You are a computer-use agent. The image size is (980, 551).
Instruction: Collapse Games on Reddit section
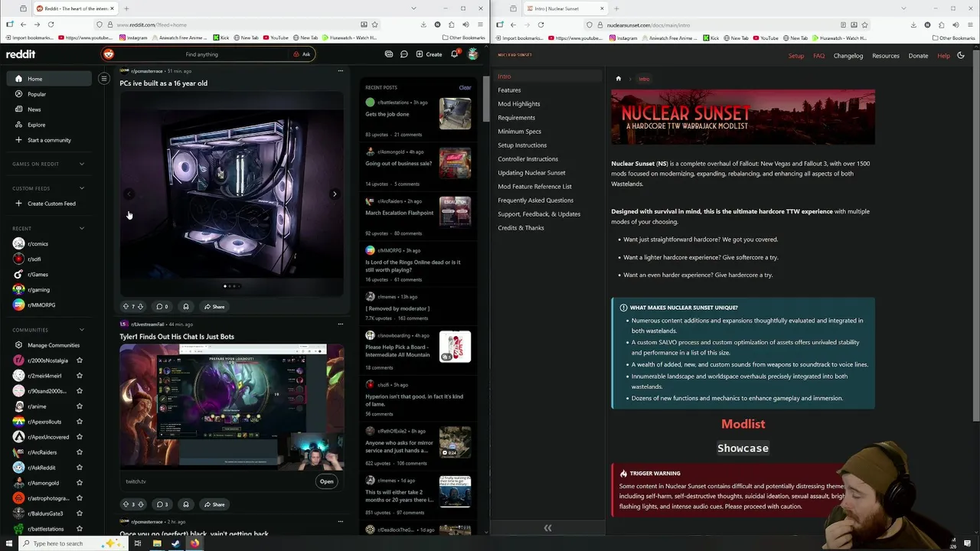pos(82,164)
